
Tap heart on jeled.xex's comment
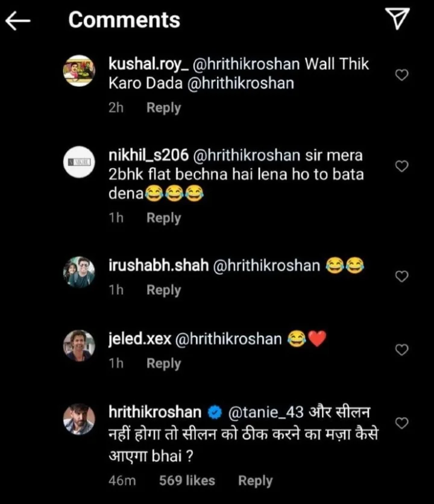click(403, 349)
